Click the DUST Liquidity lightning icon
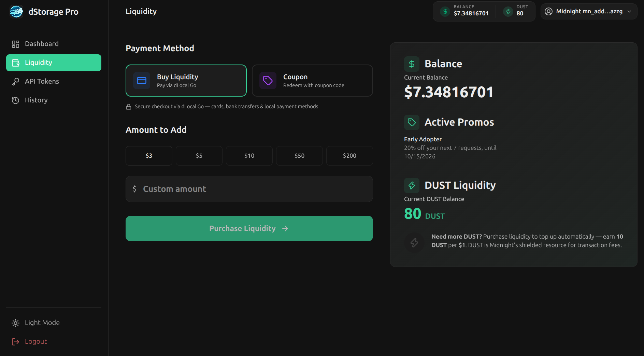Image resolution: width=644 pixels, height=356 pixels. (x=412, y=185)
